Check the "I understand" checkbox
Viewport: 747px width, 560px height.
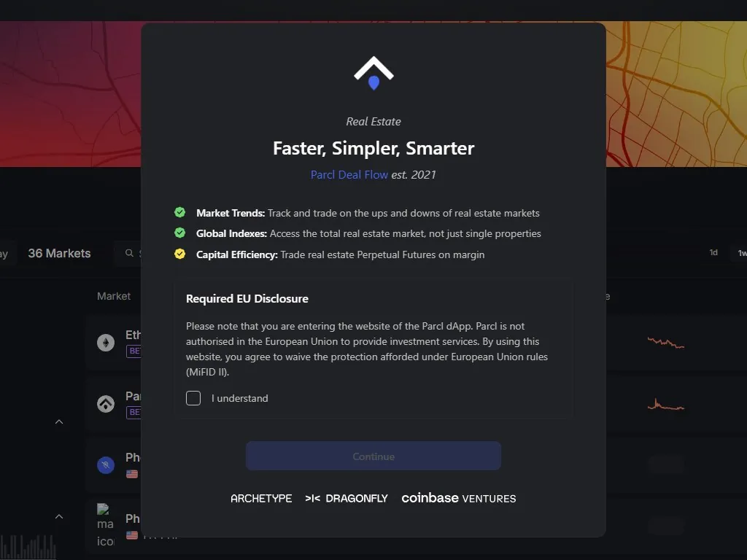[193, 398]
